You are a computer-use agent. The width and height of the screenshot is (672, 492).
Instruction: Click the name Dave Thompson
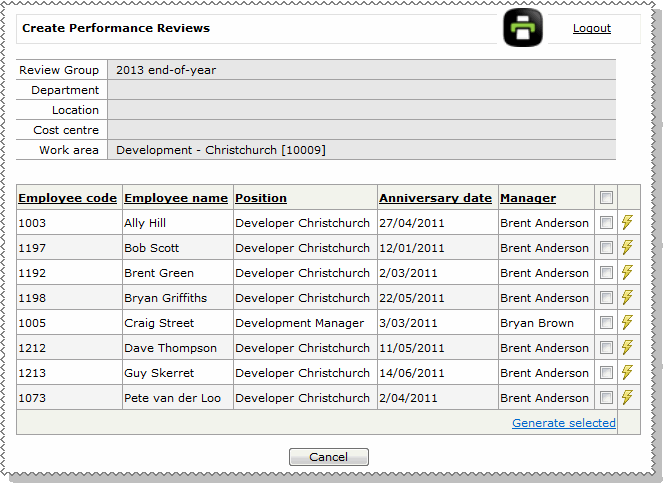coord(171,348)
